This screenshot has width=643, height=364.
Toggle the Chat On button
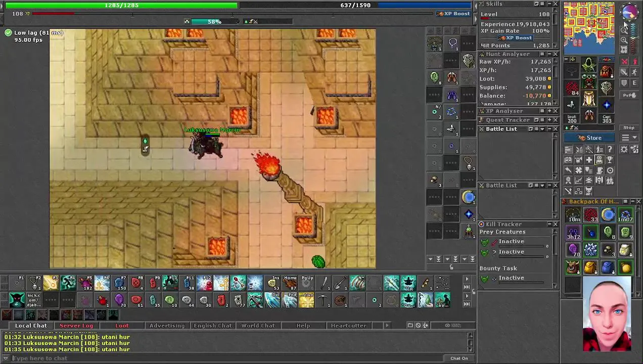tap(459, 358)
